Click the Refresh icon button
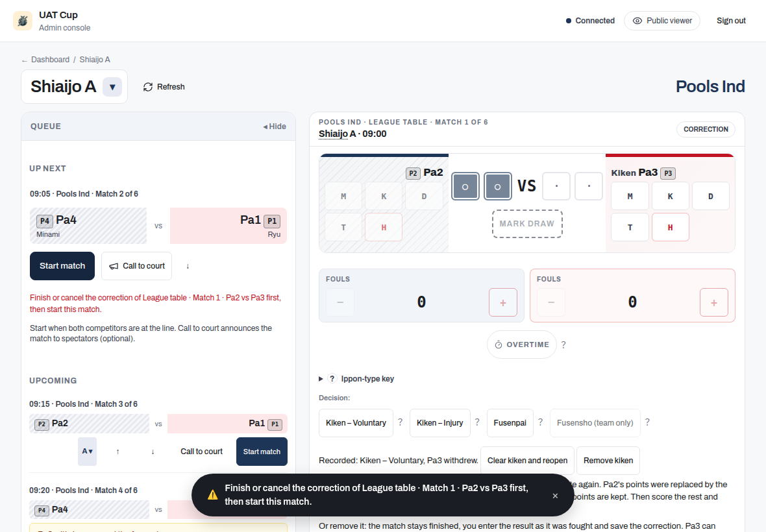The width and height of the screenshot is (766, 532). click(164, 87)
